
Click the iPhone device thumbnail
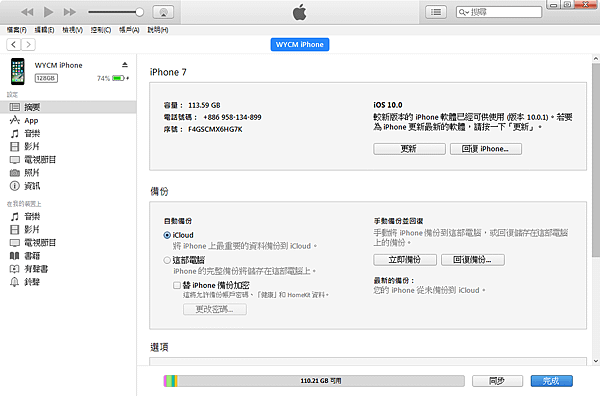[x=18, y=72]
